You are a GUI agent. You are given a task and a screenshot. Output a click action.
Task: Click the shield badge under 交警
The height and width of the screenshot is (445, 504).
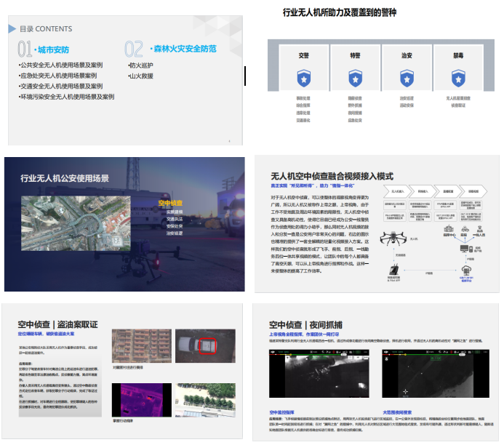click(x=303, y=77)
